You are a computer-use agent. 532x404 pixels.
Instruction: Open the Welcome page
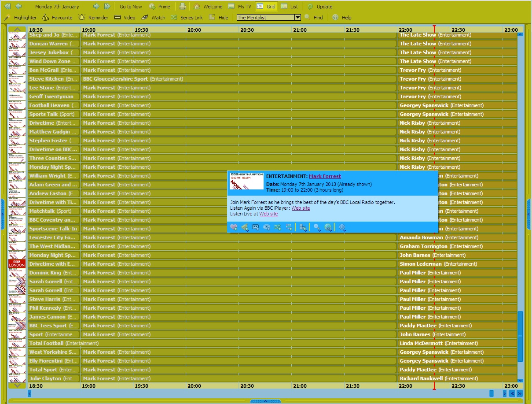click(208, 7)
